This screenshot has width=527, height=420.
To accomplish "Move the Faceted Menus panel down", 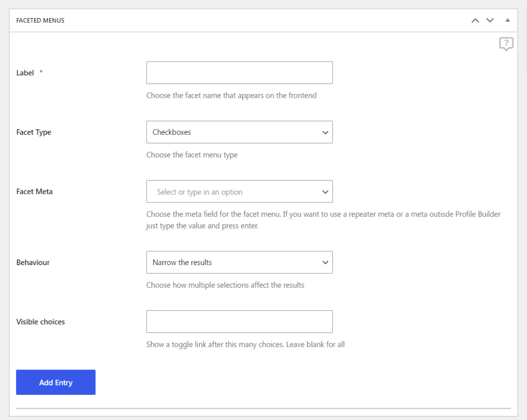I will coord(490,21).
